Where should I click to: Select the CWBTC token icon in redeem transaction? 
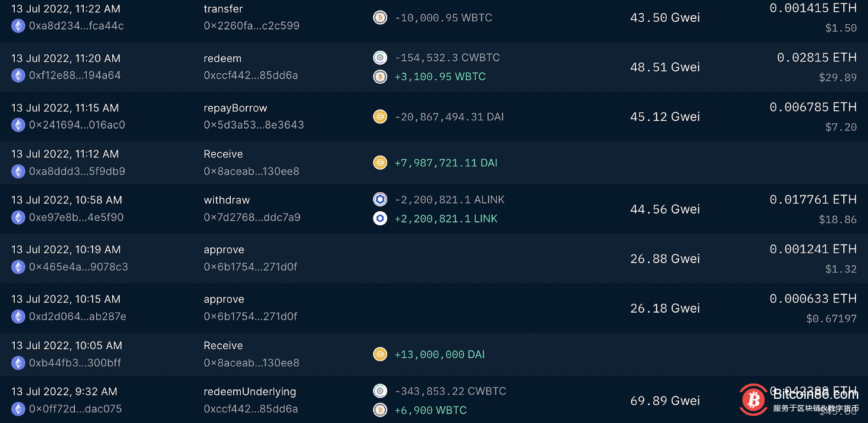[x=380, y=57]
